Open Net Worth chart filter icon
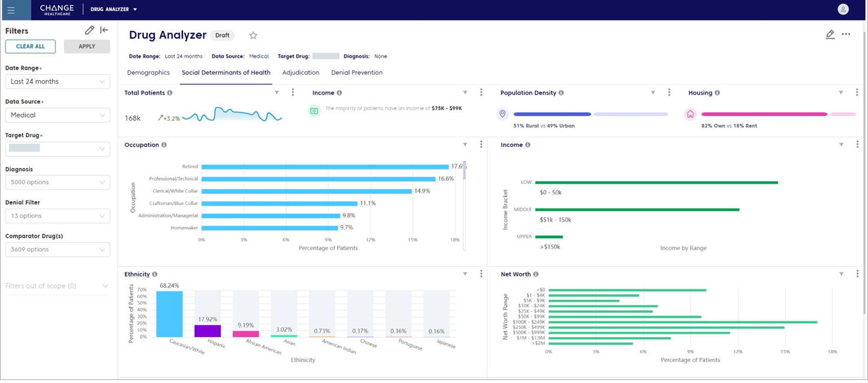868x383 pixels. [841, 274]
